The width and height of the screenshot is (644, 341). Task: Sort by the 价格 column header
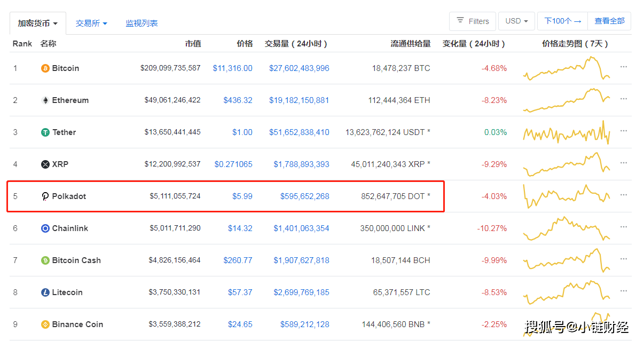[245, 44]
